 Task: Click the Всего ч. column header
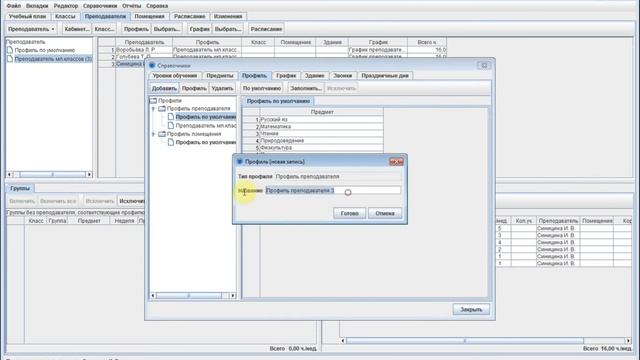pos(427,42)
